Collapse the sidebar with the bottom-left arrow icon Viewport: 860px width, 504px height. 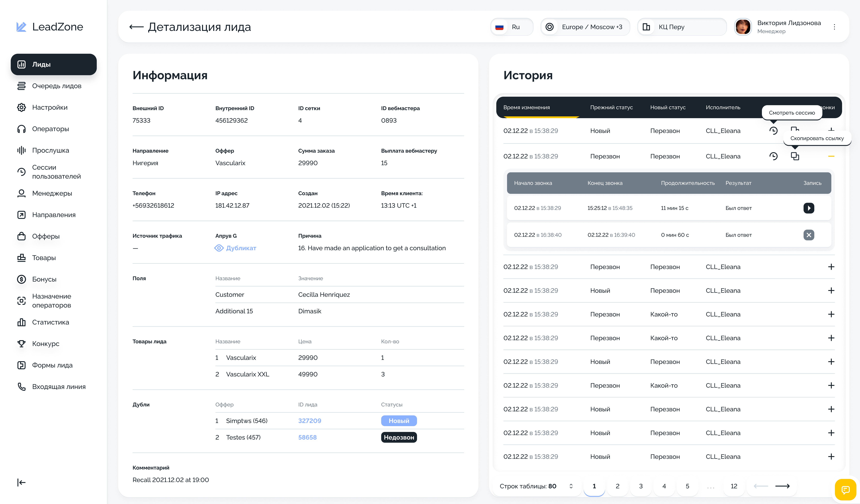(x=21, y=482)
